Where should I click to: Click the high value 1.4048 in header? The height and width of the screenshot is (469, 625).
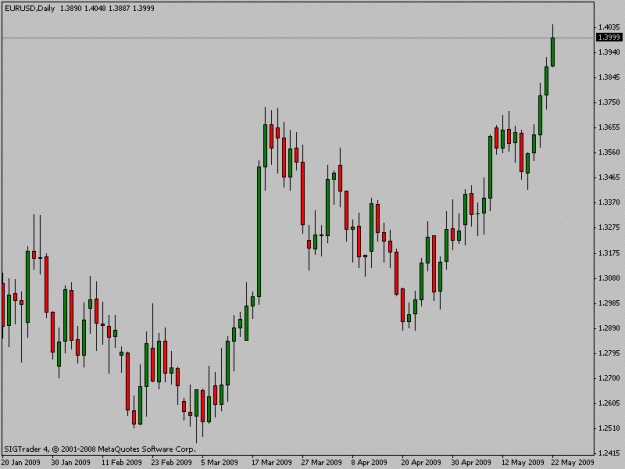point(95,8)
